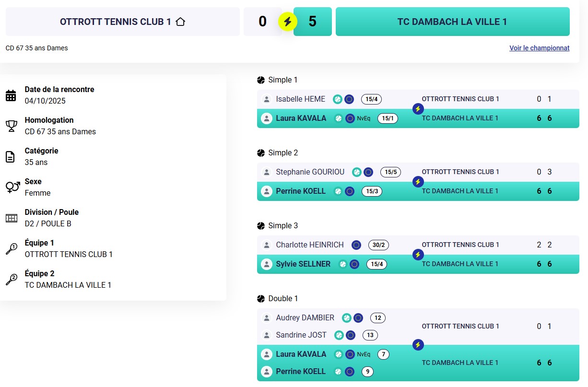Click the gender symbol icon next to Sexe

coord(12,187)
